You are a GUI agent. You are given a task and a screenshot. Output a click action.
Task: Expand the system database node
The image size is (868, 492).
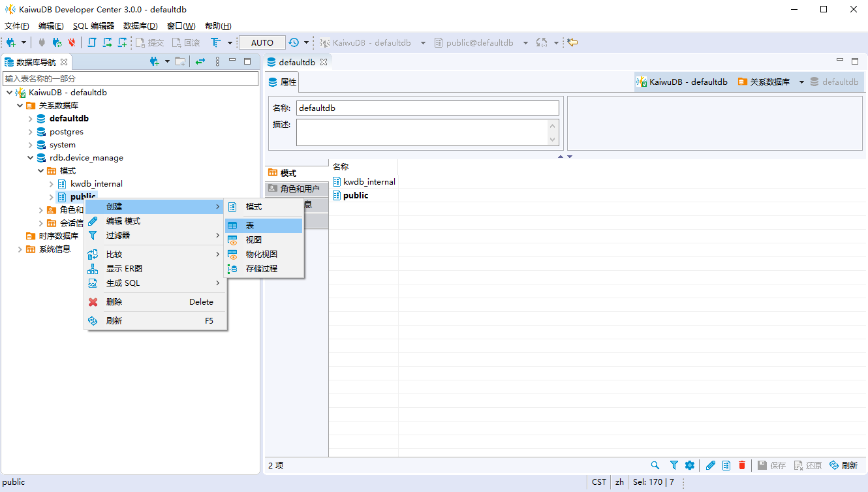tap(31, 145)
